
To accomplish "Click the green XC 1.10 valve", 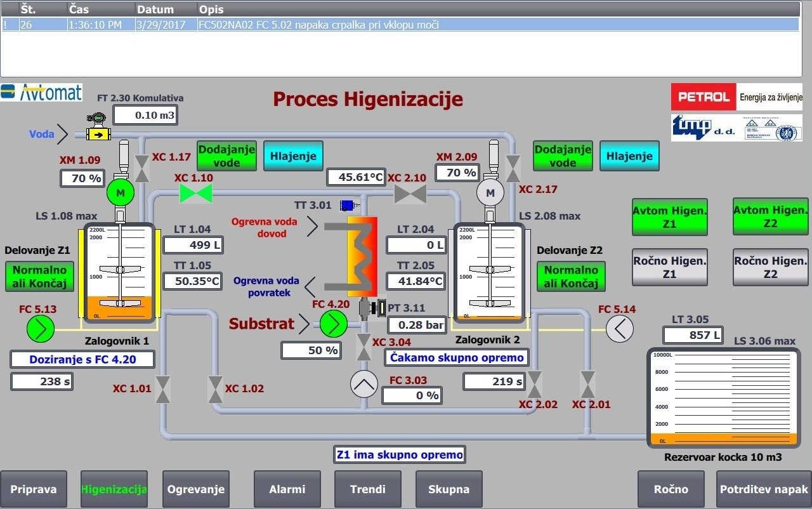I will coord(196,193).
